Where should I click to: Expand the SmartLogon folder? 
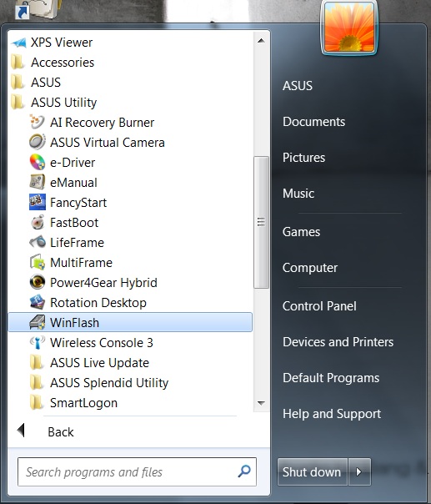pyautogui.click(x=73, y=403)
